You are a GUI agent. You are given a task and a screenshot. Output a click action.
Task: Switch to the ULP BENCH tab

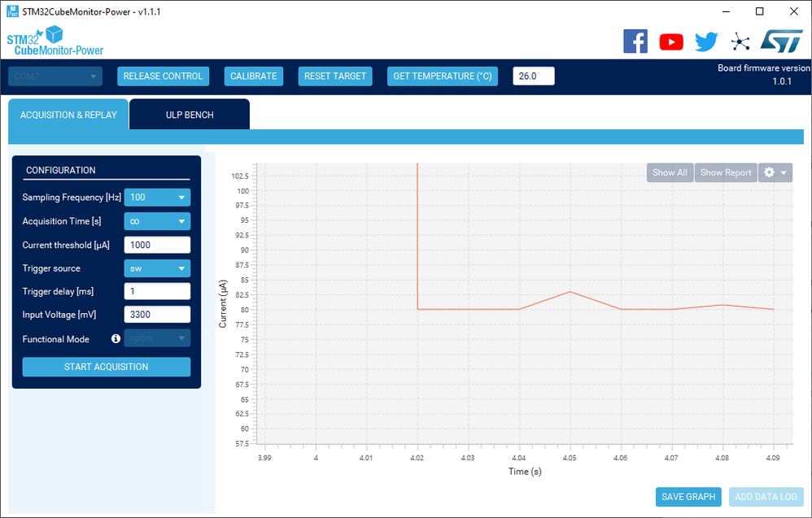pos(190,115)
